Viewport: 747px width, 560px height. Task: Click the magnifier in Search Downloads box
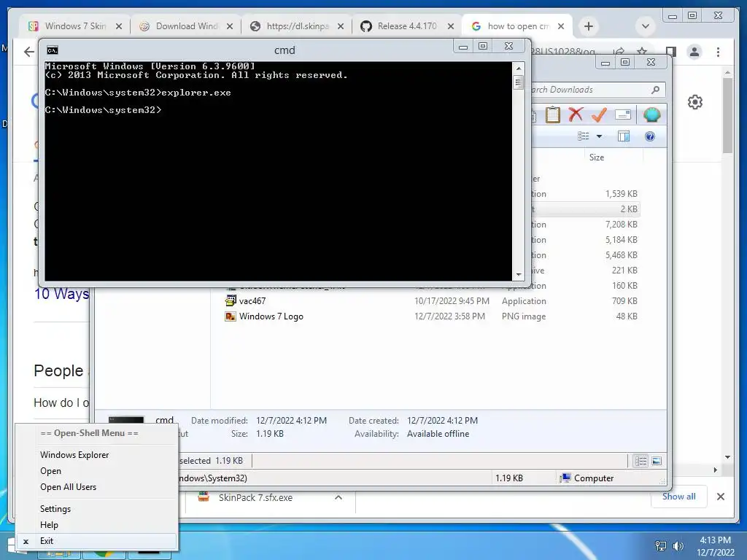coord(656,90)
